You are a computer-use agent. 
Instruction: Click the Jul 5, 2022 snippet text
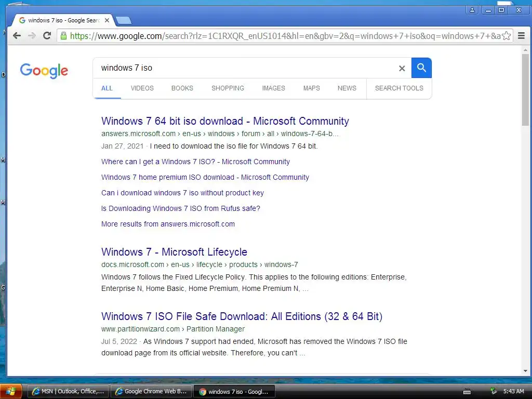(254, 347)
